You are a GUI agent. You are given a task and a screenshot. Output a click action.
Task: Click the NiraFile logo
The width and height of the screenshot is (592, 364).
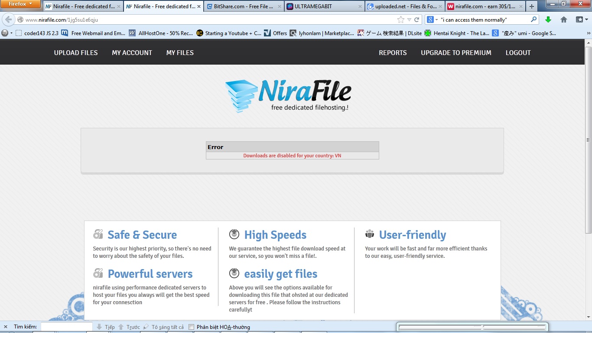pos(288,96)
